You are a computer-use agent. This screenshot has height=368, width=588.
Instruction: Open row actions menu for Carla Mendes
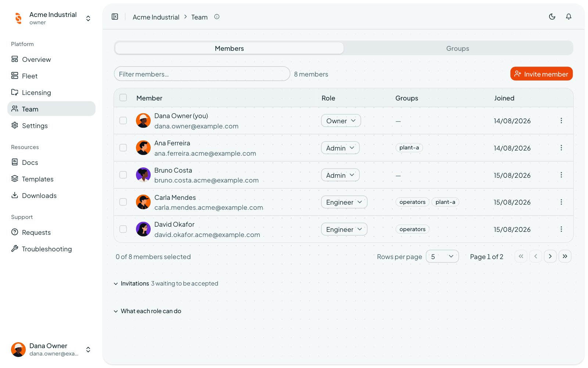click(x=561, y=202)
